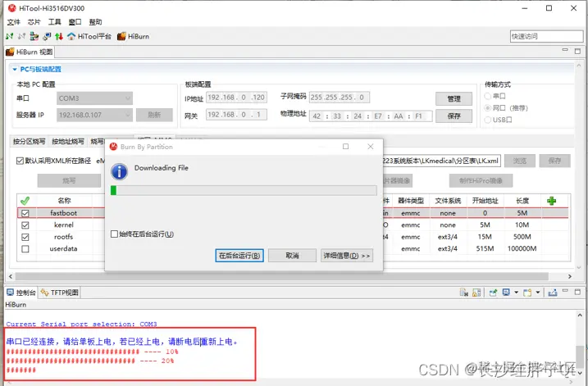Image resolution: width=588 pixels, height=386 pixels.
Task: Maximize the HiBurn view panel
Action: pyautogui.click(x=577, y=51)
